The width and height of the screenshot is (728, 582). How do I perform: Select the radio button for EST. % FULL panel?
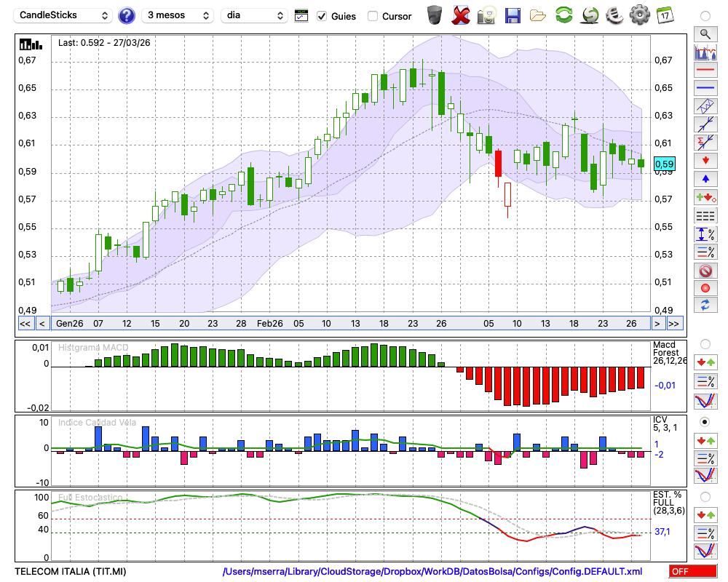pyautogui.click(x=705, y=496)
